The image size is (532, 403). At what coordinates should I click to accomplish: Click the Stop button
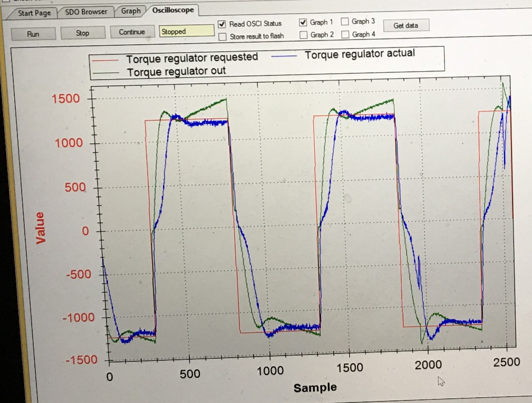82,33
